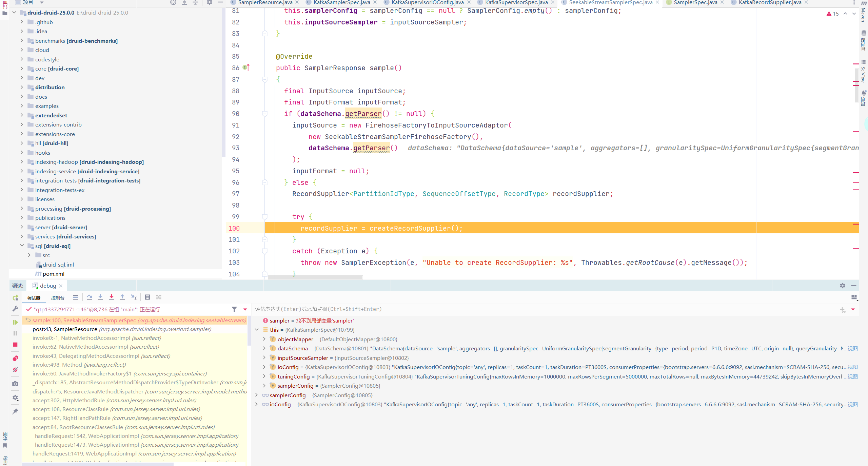The width and height of the screenshot is (868, 466).
Task: Collapse the sql [druid-sql] module
Action: (x=22, y=246)
